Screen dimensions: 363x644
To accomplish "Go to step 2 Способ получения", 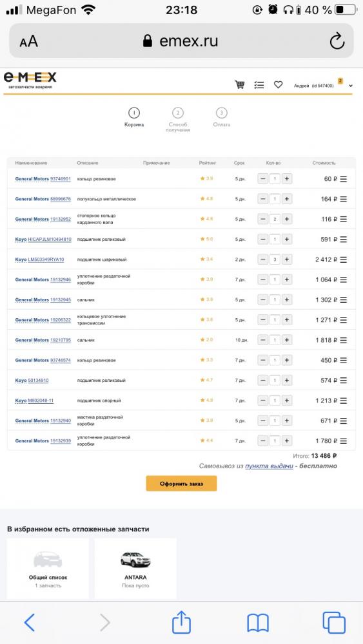I will [x=177, y=120].
